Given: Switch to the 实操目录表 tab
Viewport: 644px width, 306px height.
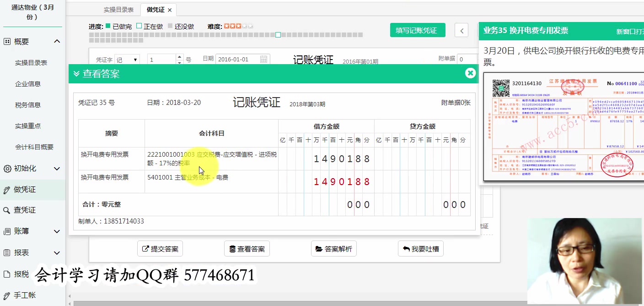Looking at the screenshot, I should click(118, 9).
